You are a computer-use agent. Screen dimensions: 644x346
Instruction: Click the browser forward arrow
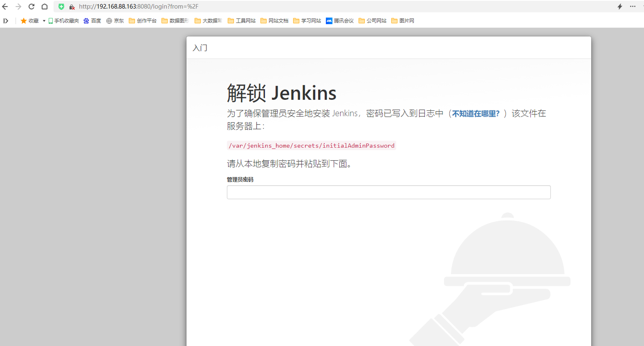point(18,6)
